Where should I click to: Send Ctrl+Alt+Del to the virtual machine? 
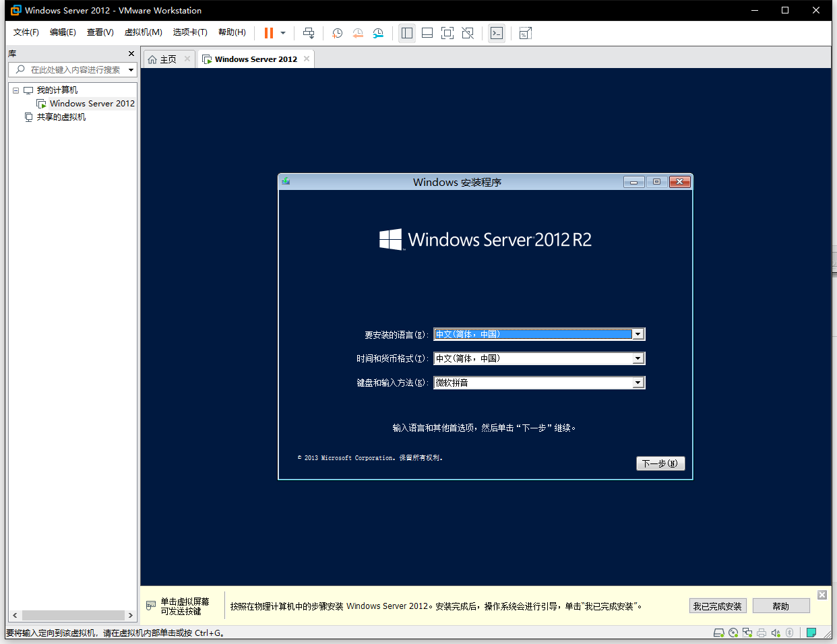point(308,32)
